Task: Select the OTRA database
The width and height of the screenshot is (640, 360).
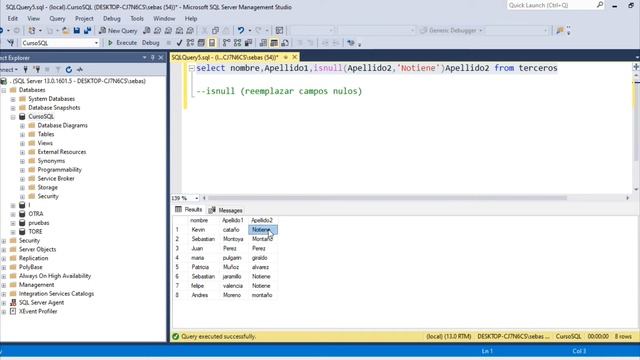Action: 36,214
